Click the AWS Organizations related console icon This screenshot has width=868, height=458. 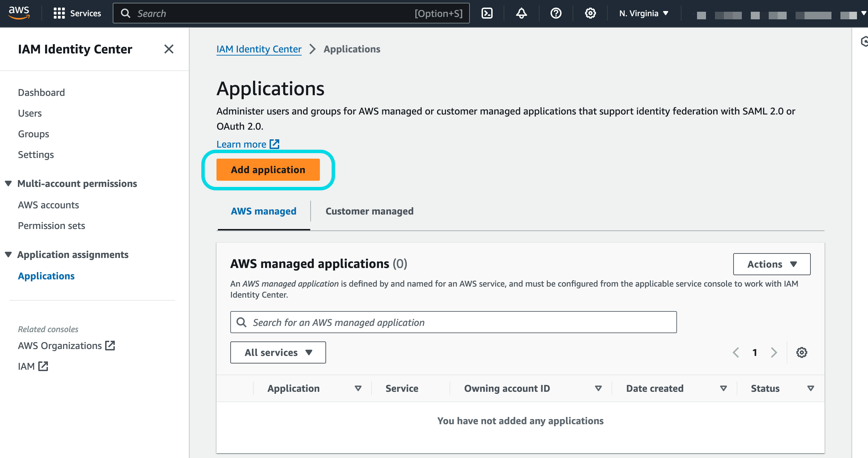110,345
